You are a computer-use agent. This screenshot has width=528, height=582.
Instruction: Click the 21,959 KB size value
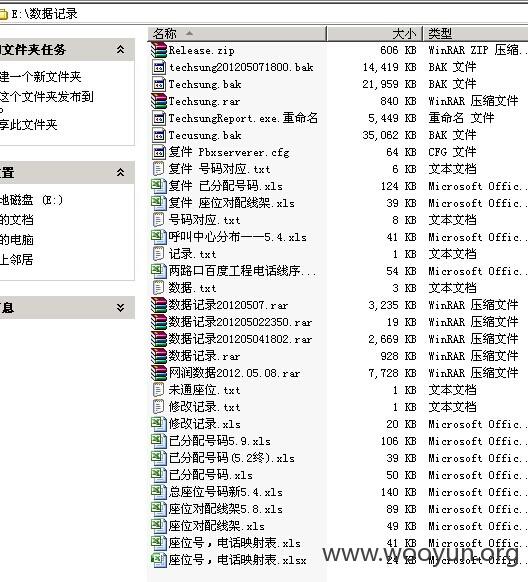coord(390,84)
